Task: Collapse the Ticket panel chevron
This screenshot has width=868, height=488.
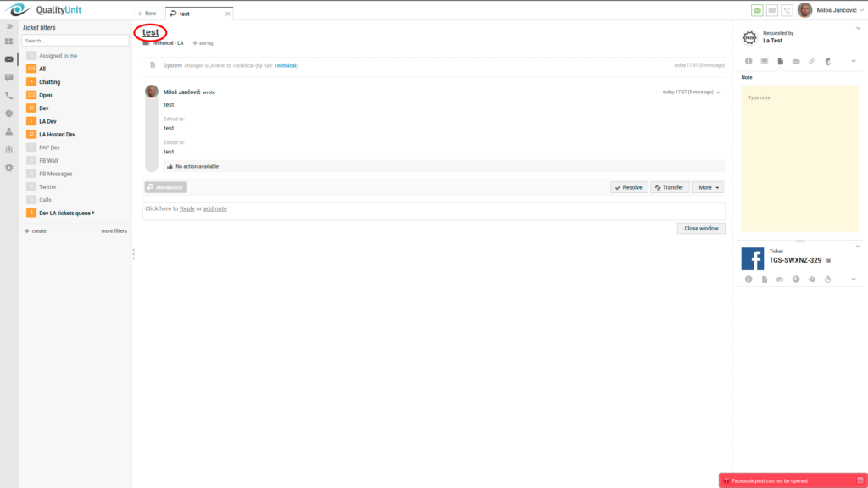Action: coord(858,247)
